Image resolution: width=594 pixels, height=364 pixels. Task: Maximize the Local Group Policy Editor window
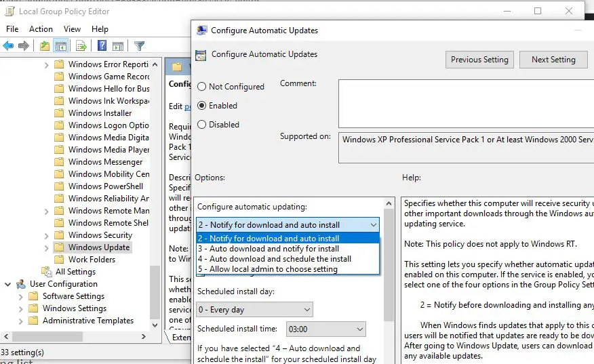[538, 11]
